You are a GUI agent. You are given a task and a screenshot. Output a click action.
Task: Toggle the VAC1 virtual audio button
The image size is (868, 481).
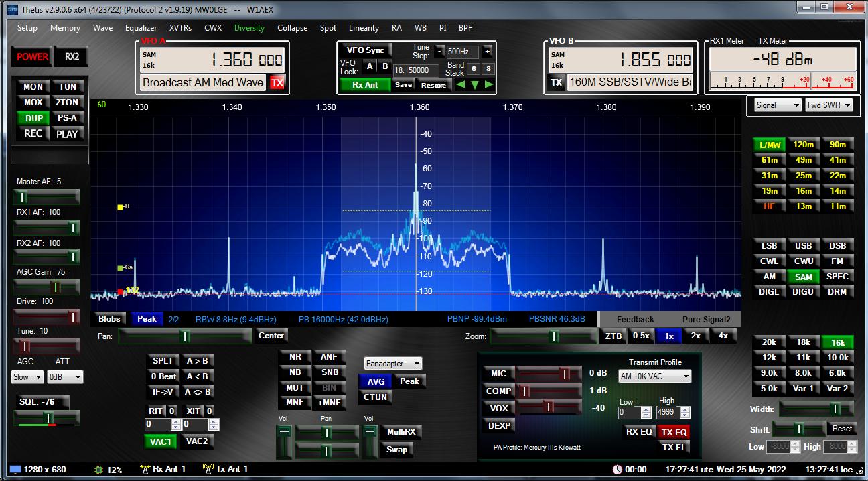click(161, 441)
